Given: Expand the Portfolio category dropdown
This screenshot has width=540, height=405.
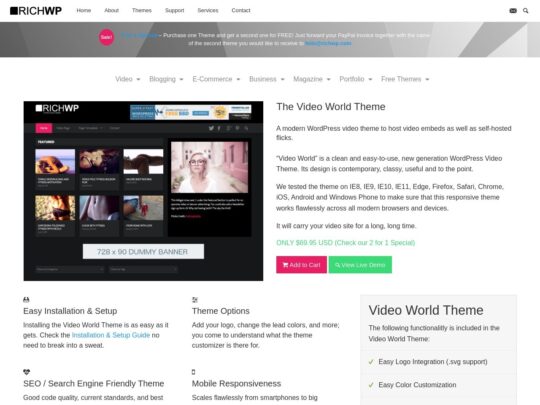Looking at the screenshot, I should point(356,79).
